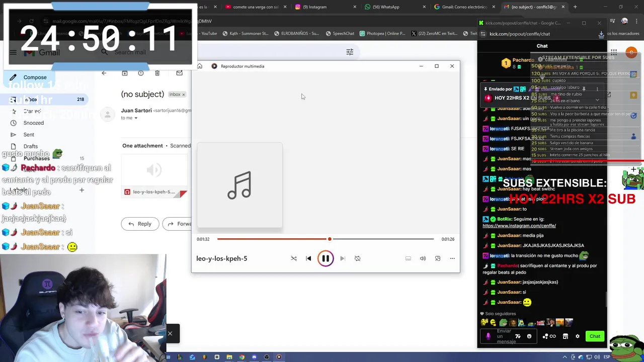Image resolution: width=644 pixels, height=362 pixels.
Task: Click Report spam icon in Gmail toolbar
Action: tap(141, 73)
